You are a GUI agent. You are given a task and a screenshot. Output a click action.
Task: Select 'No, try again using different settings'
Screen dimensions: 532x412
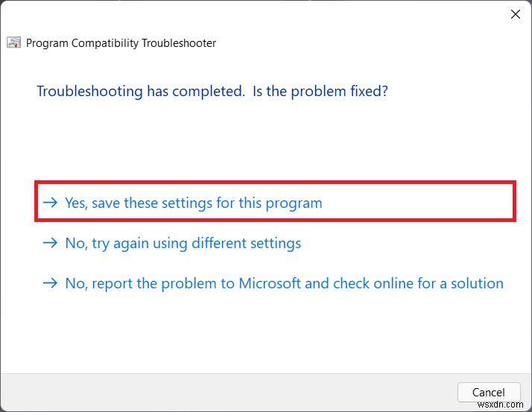183,244
